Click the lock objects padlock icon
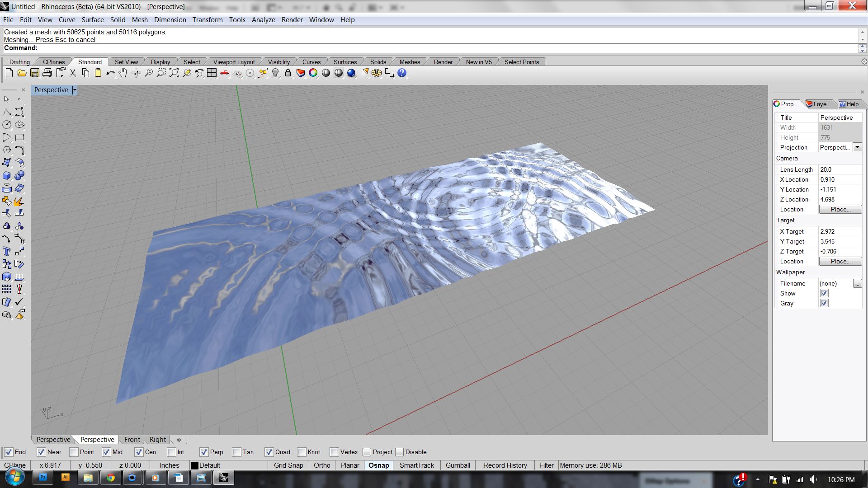Image resolution: width=868 pixels, height=488 pixels. coord(288,73)
